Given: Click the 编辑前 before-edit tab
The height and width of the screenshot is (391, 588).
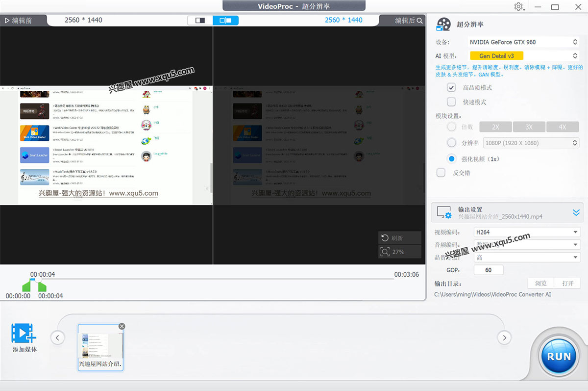Looking at the screenshot, I should [x=24, y=21].
